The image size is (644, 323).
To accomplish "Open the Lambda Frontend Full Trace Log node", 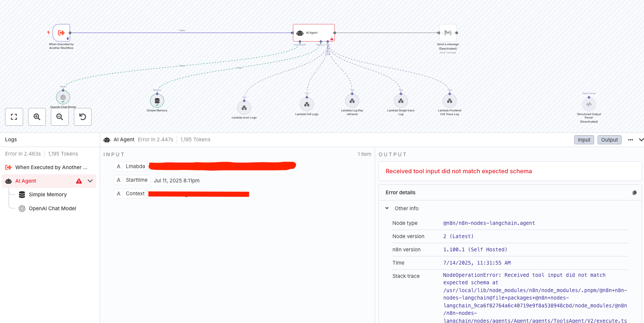I will point(450,101).
